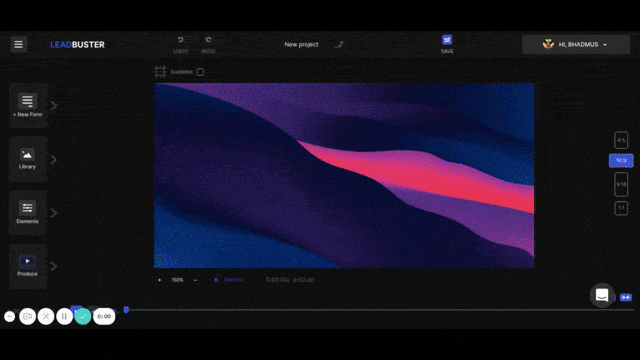The image size is (640, 360).
Task: Toggle the Guideline checkbox
Action: [200, 72]
